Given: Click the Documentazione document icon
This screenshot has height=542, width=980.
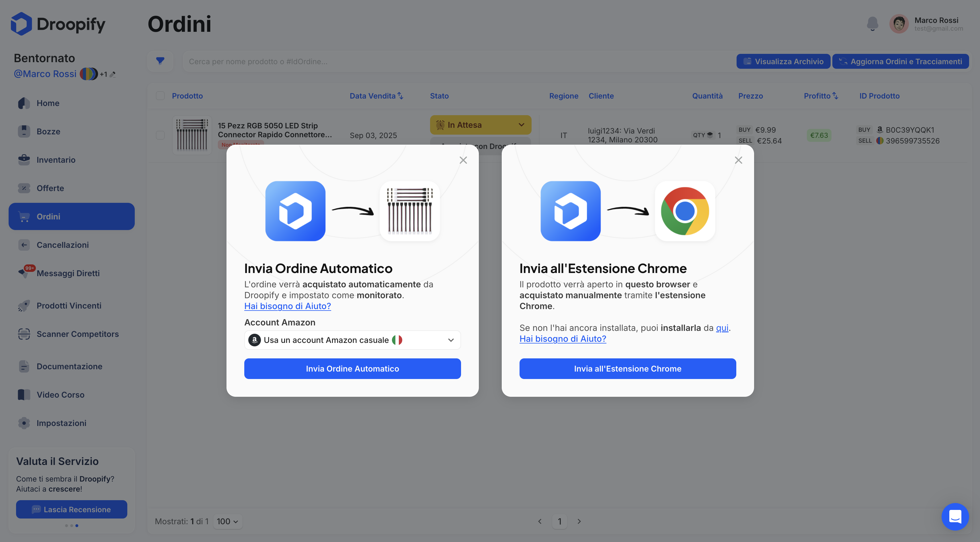Looking at the screenshot, I should [x=24, y=366].
